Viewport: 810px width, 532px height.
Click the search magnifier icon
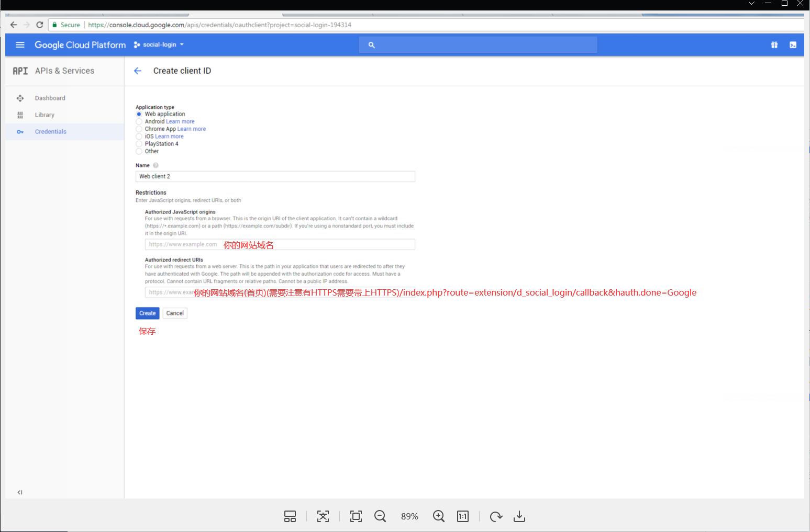point(371,45)
